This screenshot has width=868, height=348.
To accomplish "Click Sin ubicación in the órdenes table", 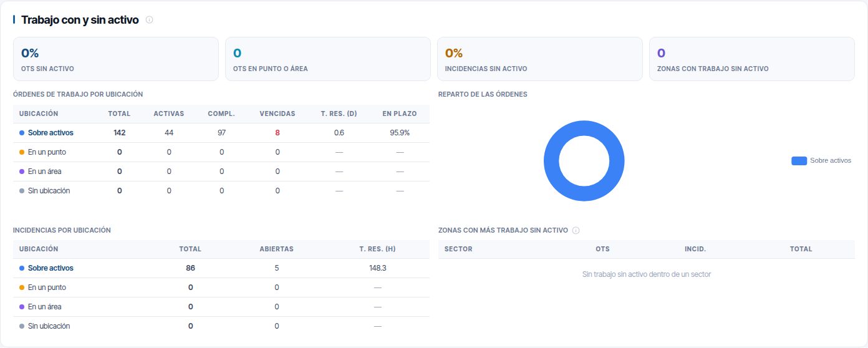I will click(49, 191).
